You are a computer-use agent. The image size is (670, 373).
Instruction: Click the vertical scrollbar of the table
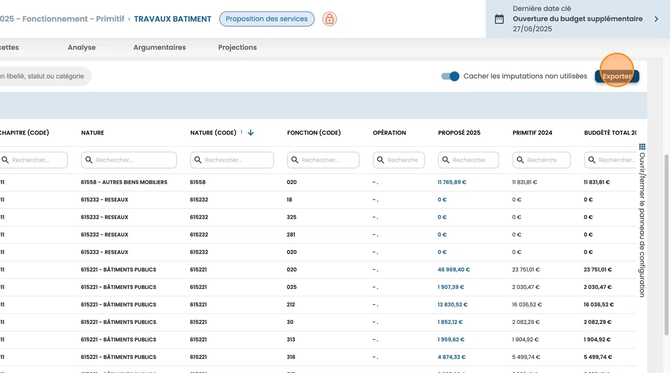(666, 244)
